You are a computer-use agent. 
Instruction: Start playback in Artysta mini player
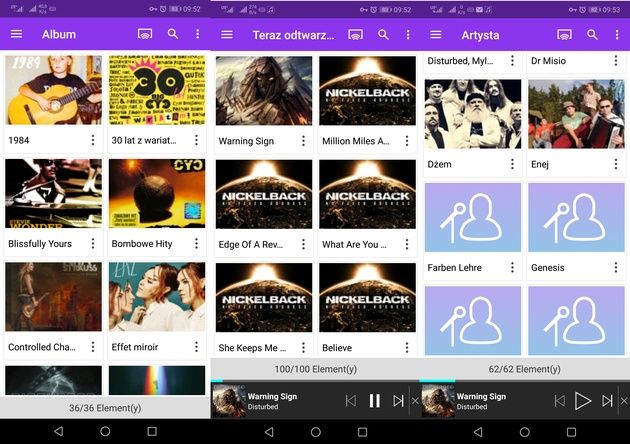[x=583, y=401]
